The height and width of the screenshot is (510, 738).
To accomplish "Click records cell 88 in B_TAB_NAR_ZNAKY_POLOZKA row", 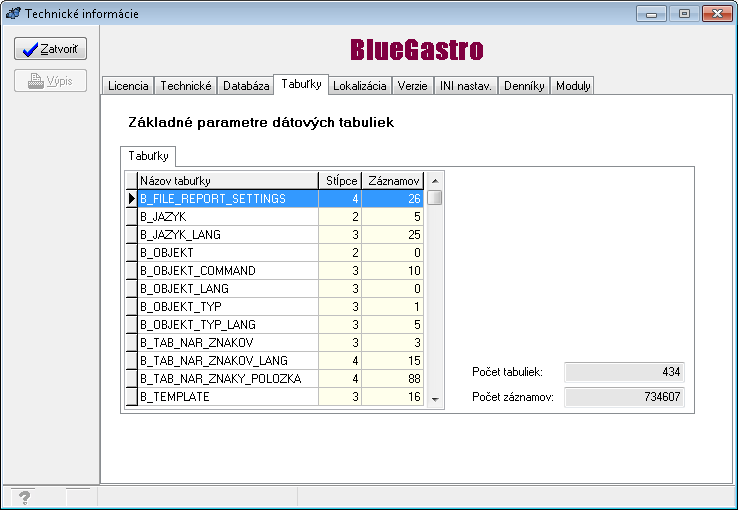I will point(393,378).
